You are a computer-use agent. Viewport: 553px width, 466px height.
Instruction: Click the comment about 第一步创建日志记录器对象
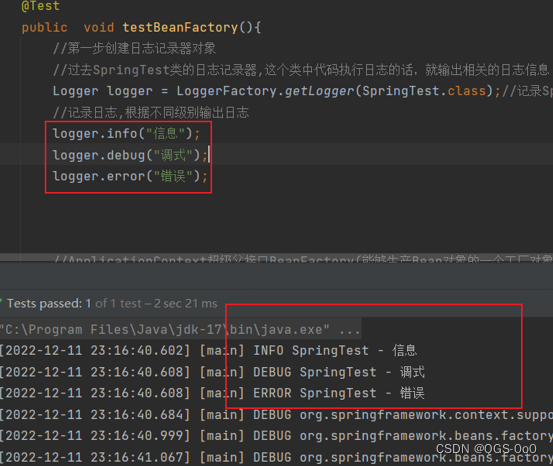coord(134,48)
